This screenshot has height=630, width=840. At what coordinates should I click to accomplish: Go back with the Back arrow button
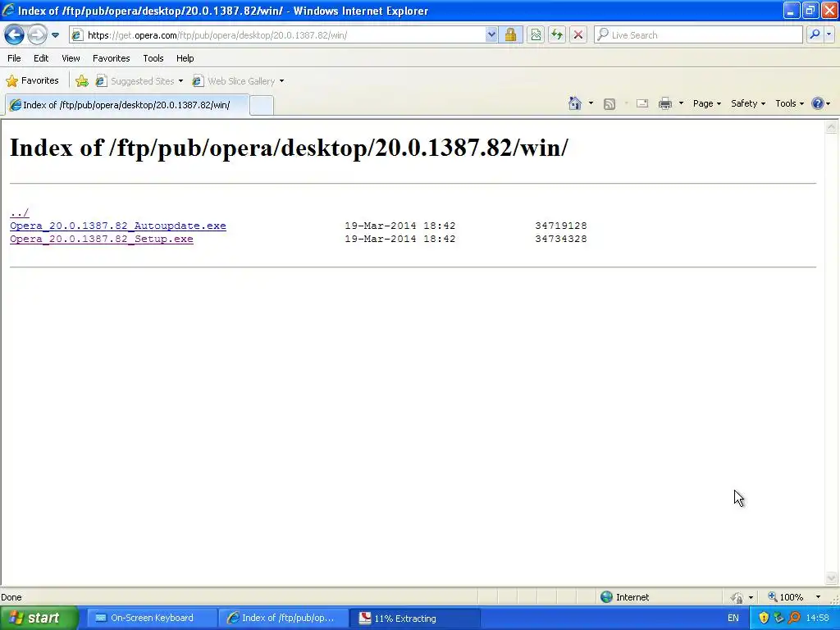click(15, 35)
